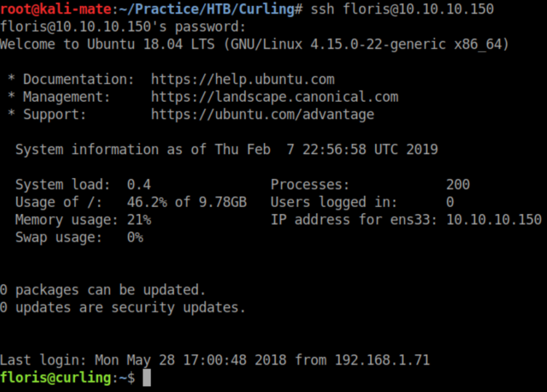547x392 pixels.
Task: Open the help.ubuntu.com documentation link
Action: coord(243,79)
